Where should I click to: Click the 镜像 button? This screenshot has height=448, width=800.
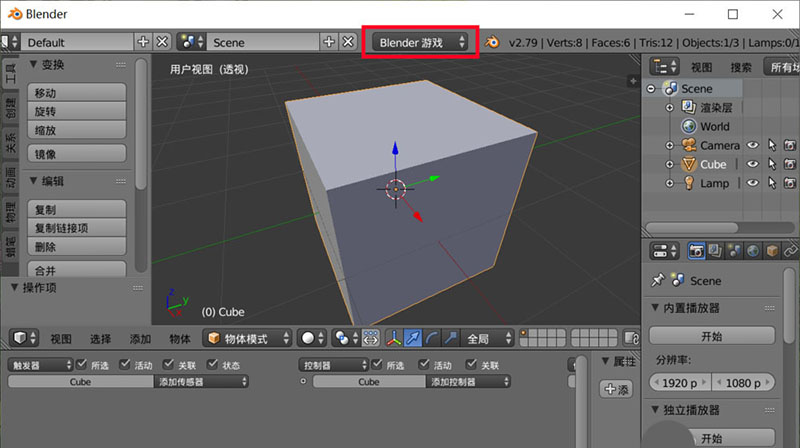coord(77,154)
